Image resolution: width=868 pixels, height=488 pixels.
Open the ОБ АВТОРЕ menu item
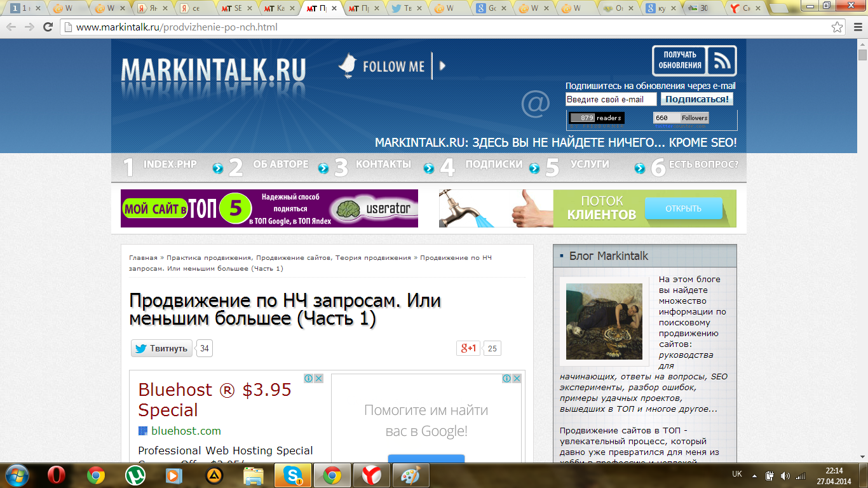(x=280, y=164)
